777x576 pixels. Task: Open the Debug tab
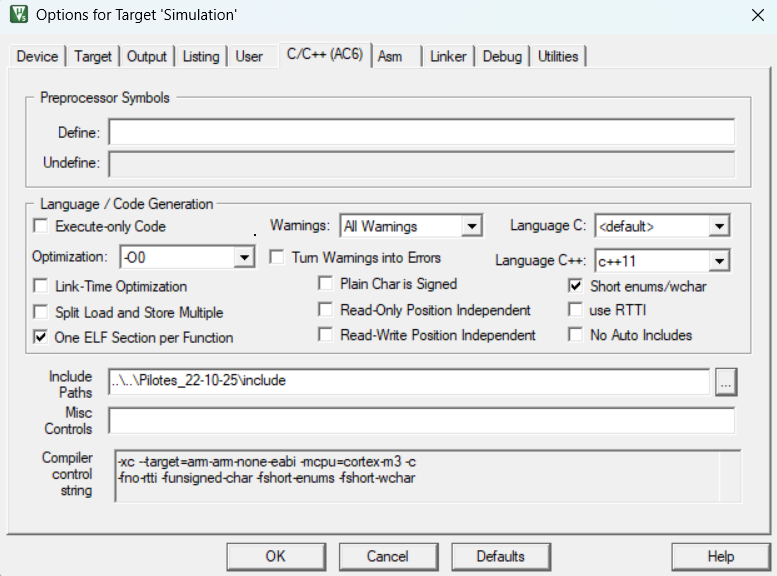pyautogui.click(x=502, y=57)
